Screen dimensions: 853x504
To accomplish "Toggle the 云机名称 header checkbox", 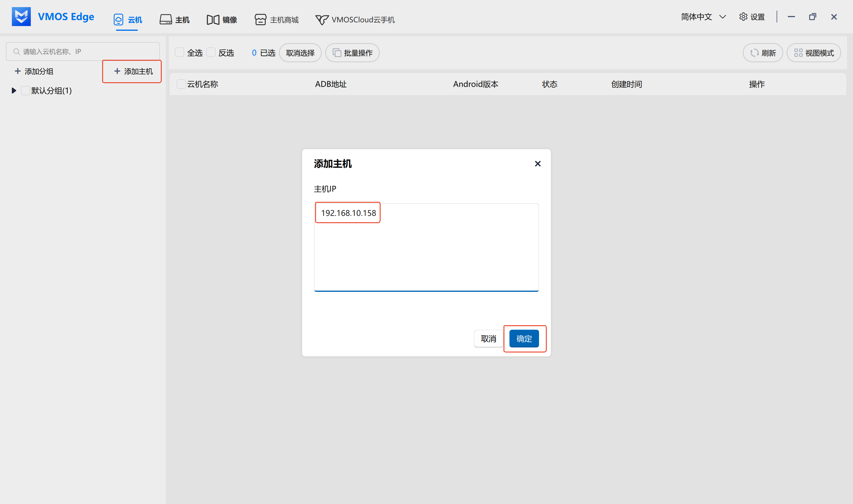I will (x=181, y=84).
